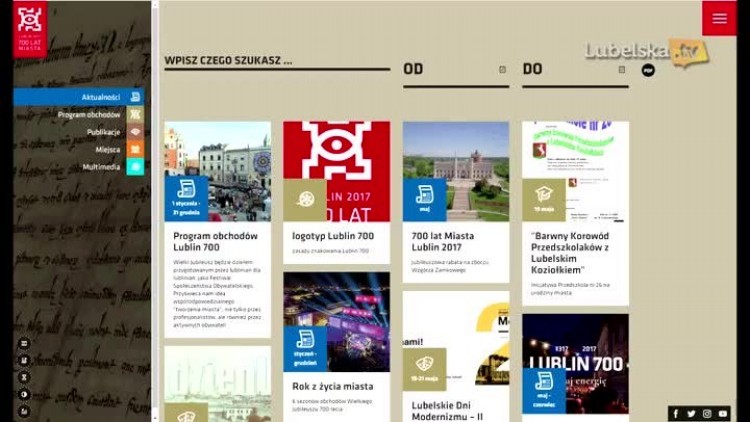Click the old town square photo thumbnail
This screenshot has height=422, width=750.
218,171
